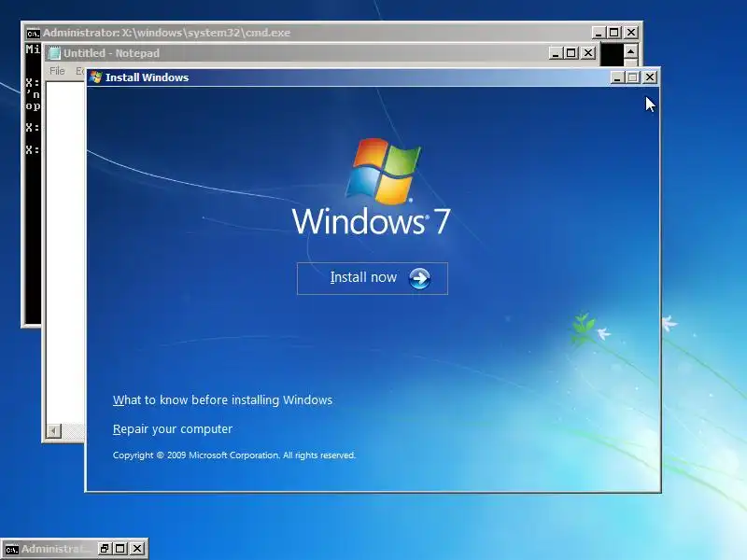747x560 pixels.
Task: Maximize the Administrator cmd.exe window
Action: click(614, 33)
